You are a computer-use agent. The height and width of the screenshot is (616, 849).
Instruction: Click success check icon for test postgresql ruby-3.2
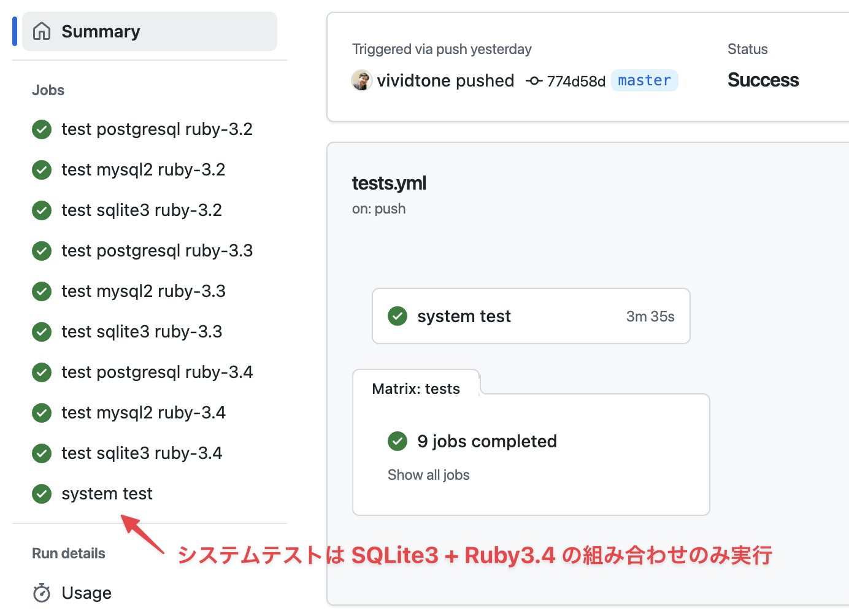[x=42, y=129]
